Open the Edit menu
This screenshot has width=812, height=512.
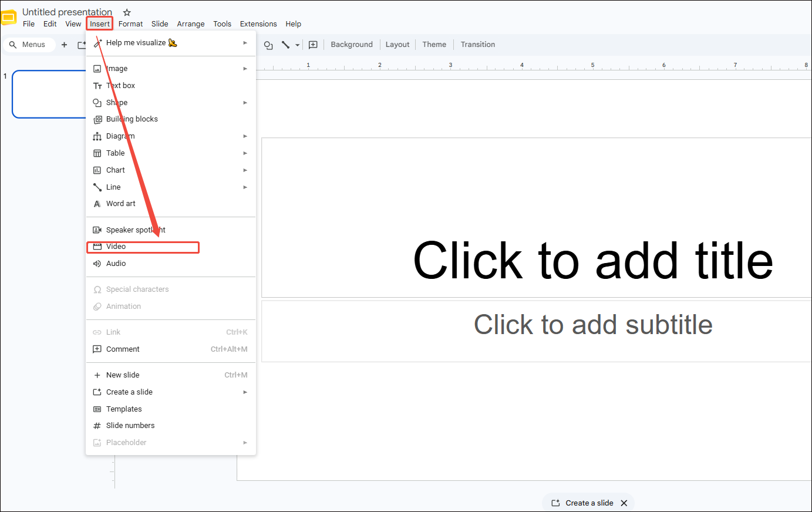pyautogui.click(x=50, y=24)
